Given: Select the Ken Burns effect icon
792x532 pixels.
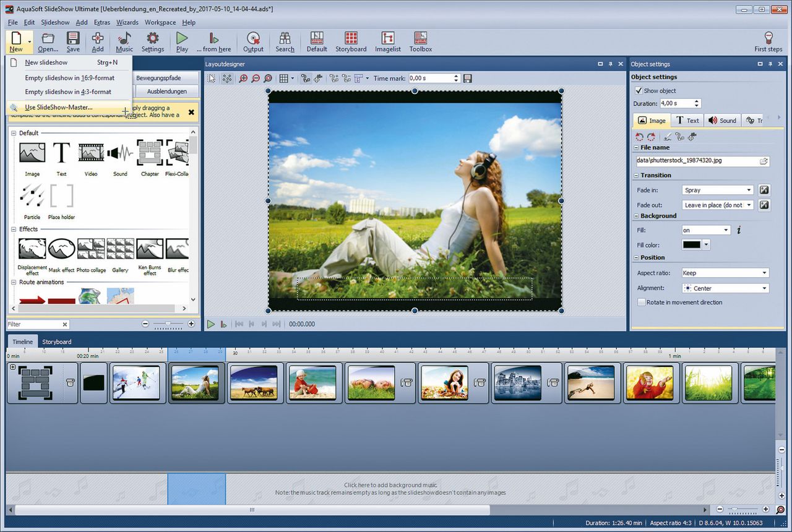Looking at the screenshot, I should click(150, 253).
